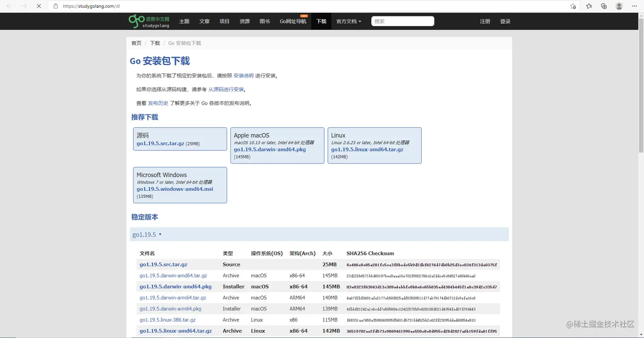Image resolution: width=644 pixels, height=338 pixels.
Task: Download go1.19.5.darwin-amd64.pkg from the Apple macOS box
Action: [x=270, y=149]
